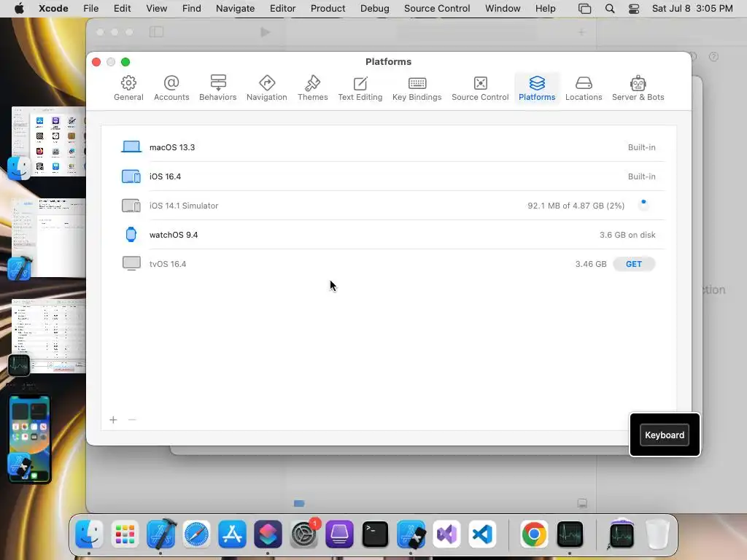This screenshot has width=747, height=560.
Task: Open Key Bindings preferences
Action: [417, 88]
